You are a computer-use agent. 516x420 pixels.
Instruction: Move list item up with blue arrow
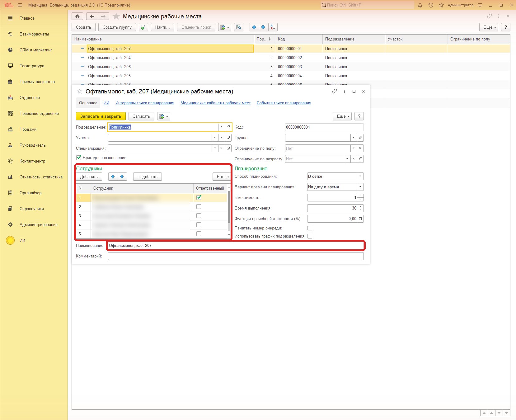(x=254, y=27)
